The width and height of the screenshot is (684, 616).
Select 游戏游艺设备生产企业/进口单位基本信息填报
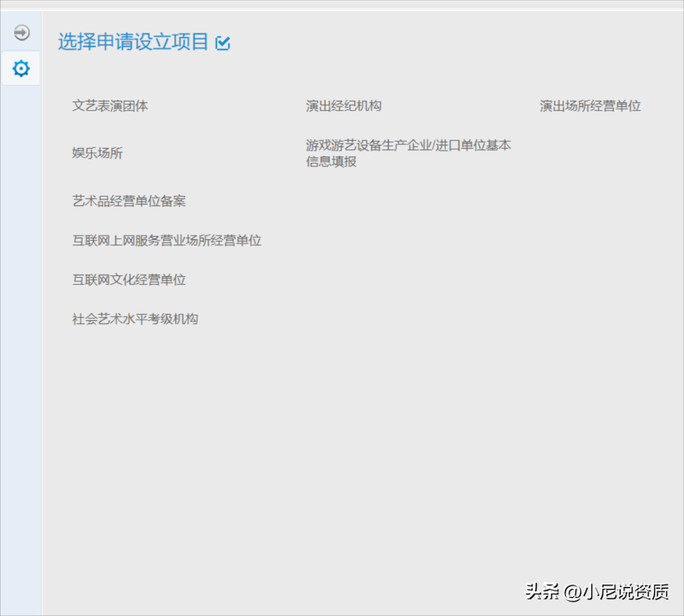[408, 146]
